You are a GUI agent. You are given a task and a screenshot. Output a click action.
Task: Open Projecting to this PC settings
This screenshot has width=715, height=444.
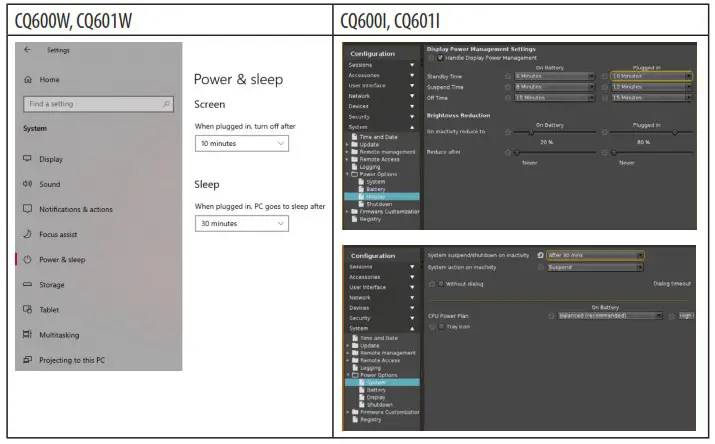click(64, 360)
